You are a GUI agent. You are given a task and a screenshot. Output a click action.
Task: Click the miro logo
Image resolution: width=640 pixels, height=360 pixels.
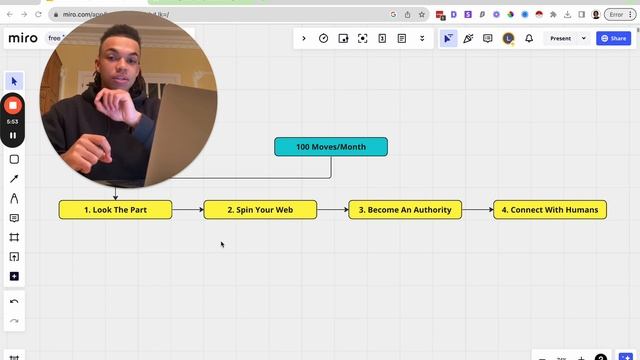coord(23,38)
